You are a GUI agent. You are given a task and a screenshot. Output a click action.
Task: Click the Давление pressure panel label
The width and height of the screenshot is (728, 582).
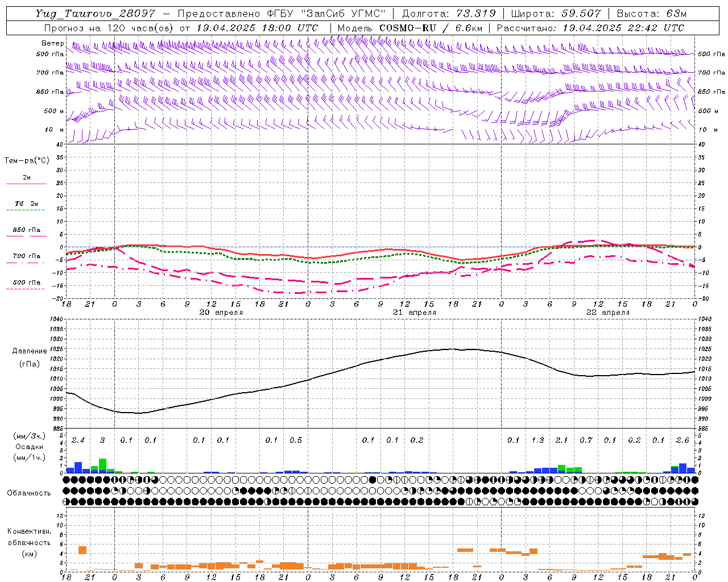pos(30,351)
